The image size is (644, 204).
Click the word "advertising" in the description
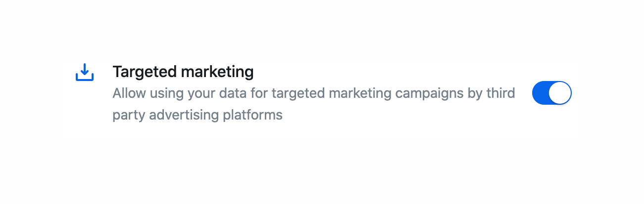(x=184, y=115)
